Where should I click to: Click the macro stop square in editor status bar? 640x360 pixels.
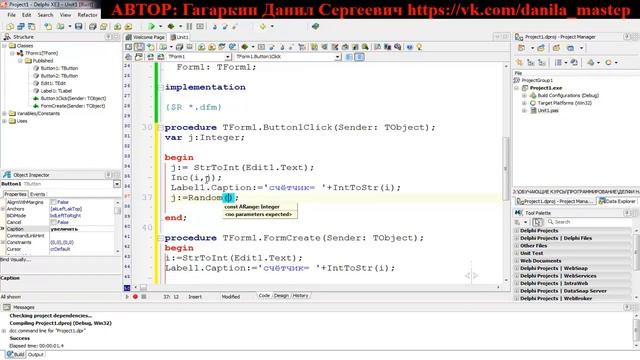point(144,297)
